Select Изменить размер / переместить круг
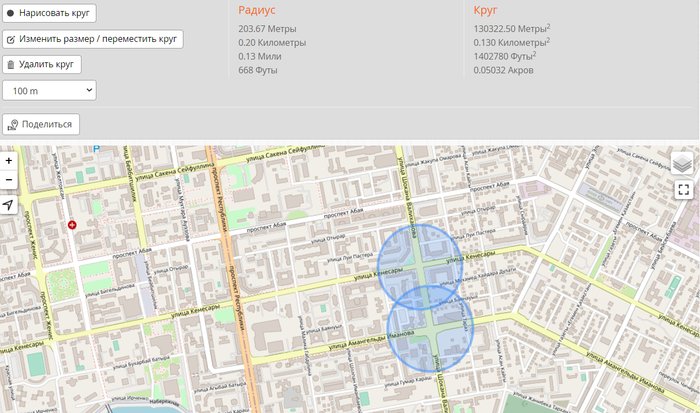 [93, 39]
